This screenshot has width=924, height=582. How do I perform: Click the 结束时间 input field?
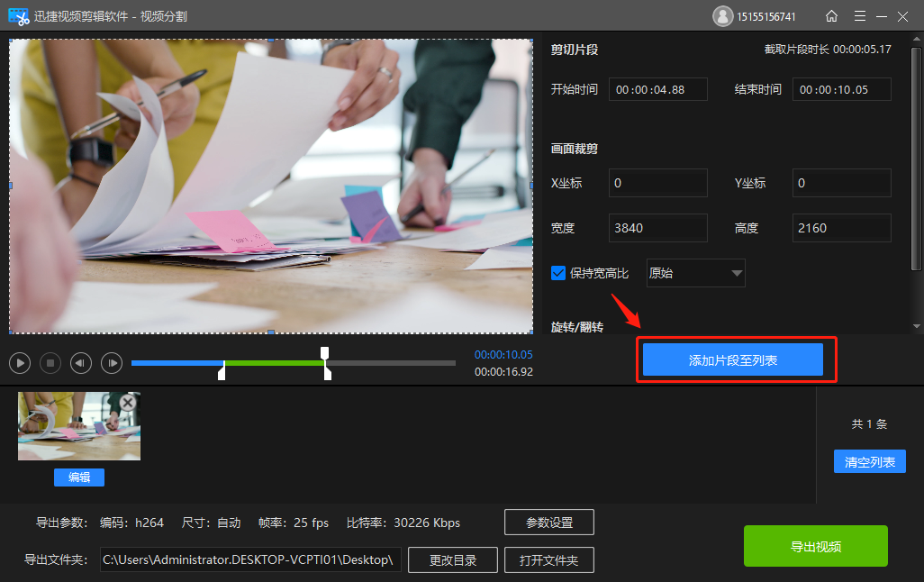coord(841,89)
